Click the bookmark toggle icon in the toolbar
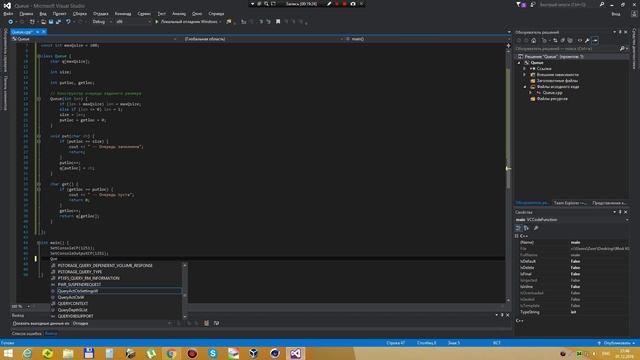Screen dimensions: 640x360 tap(278, 22)
